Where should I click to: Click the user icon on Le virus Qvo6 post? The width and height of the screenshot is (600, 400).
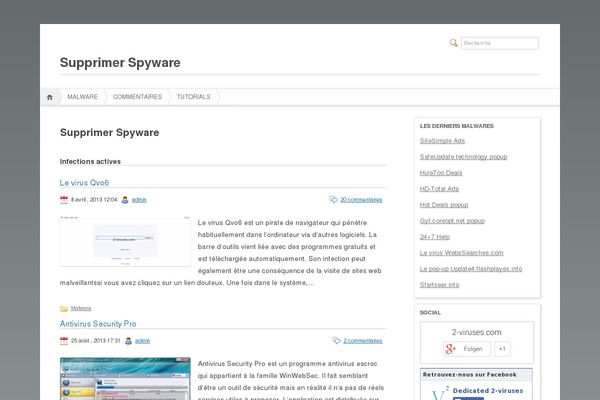(125, 200)
